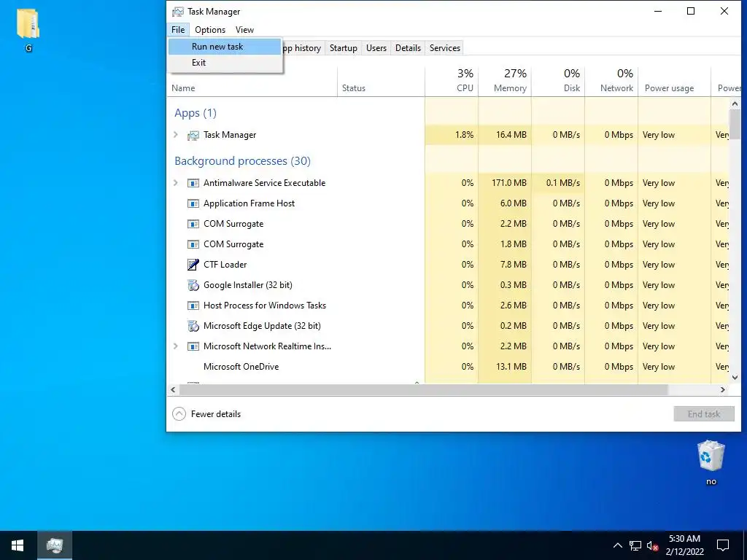
Task: Click the Apps (1) group header
Action: [196, 113]
